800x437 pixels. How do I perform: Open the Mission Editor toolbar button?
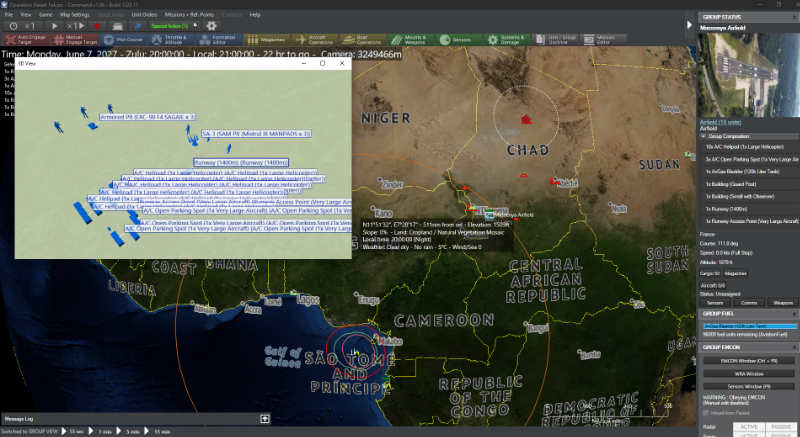pos(604,40)
